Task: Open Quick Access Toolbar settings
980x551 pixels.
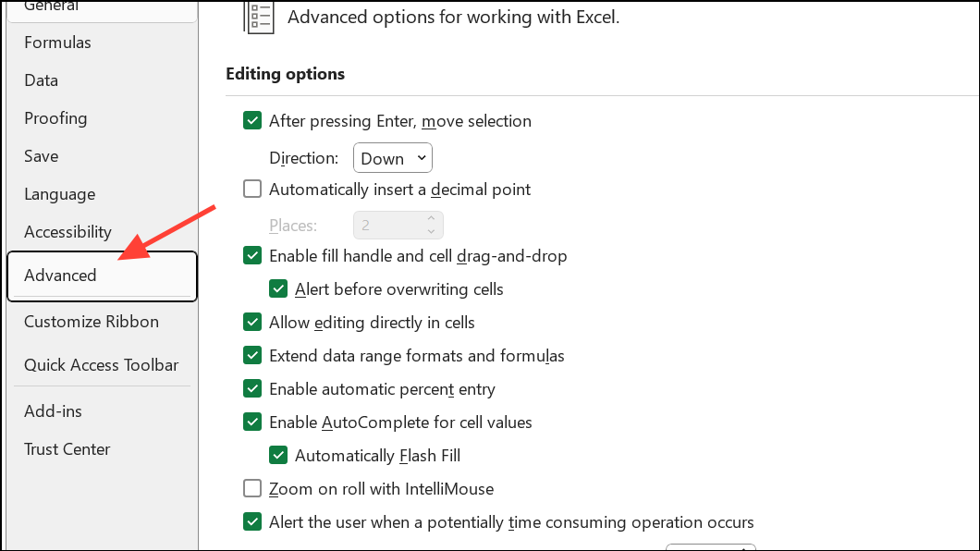Action: point(102,365)
